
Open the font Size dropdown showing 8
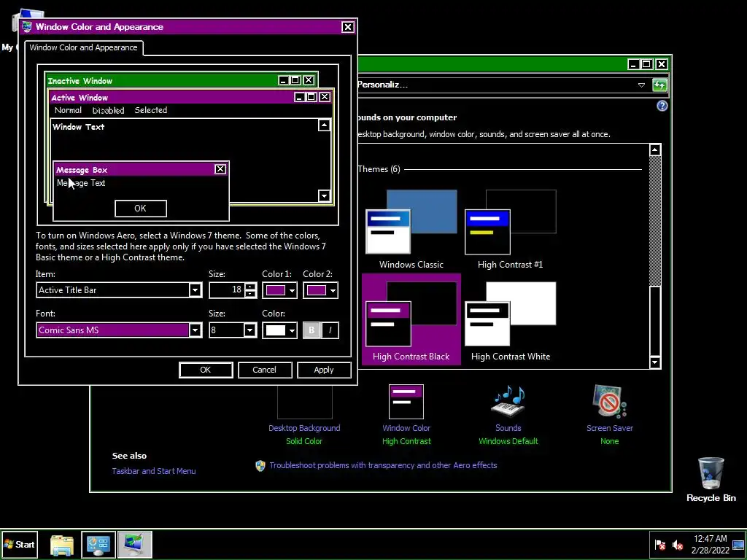pos(233,330)
